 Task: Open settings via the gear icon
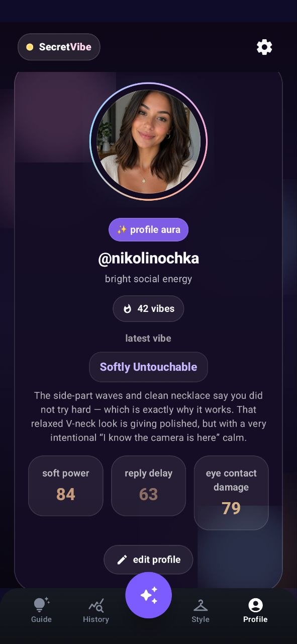[264, 47]
